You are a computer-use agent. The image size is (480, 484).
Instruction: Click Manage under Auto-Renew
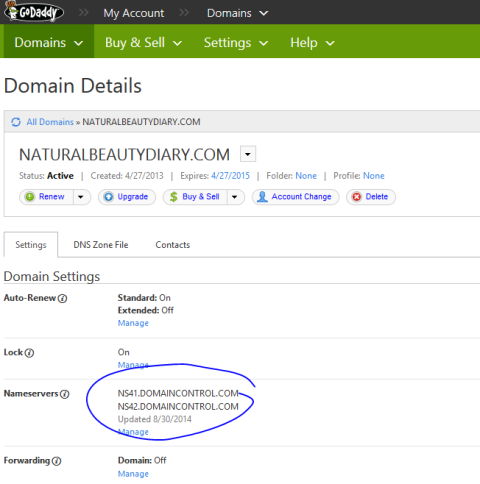(x=133, y=323)
